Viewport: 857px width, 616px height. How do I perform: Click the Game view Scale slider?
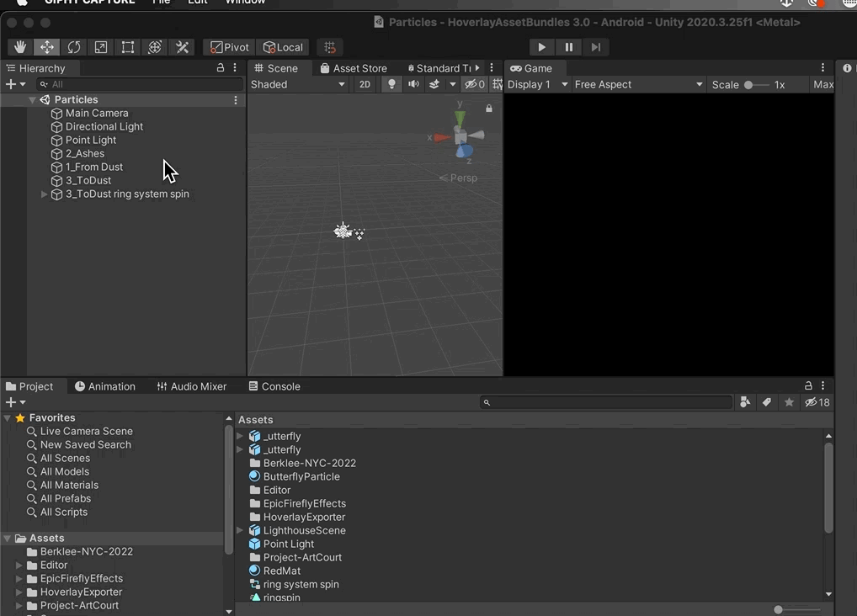[x=756, y=85]
